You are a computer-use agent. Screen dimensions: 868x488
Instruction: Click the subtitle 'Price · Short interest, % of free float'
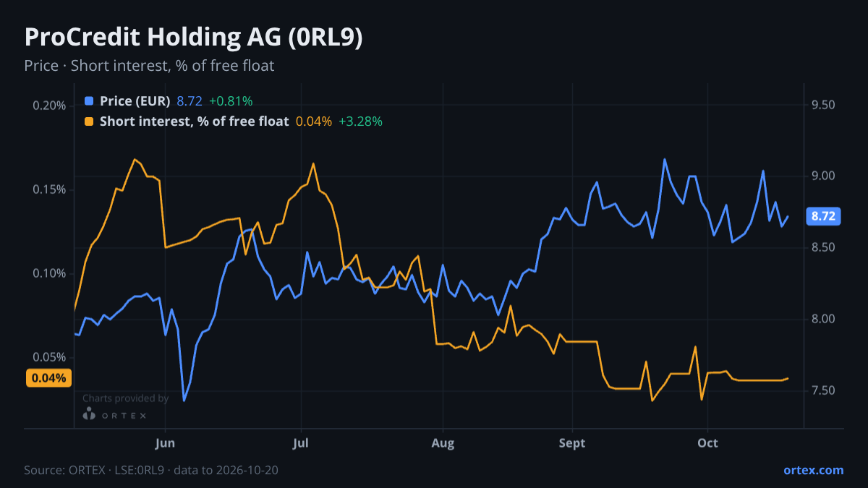149,66
